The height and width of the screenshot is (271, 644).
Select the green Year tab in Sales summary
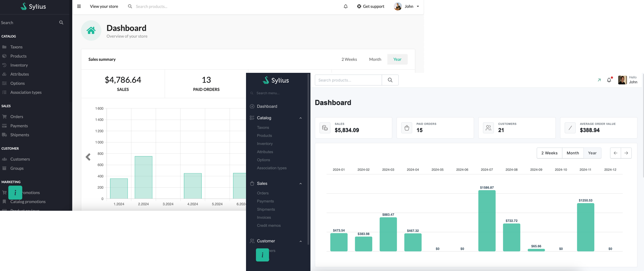397,59
